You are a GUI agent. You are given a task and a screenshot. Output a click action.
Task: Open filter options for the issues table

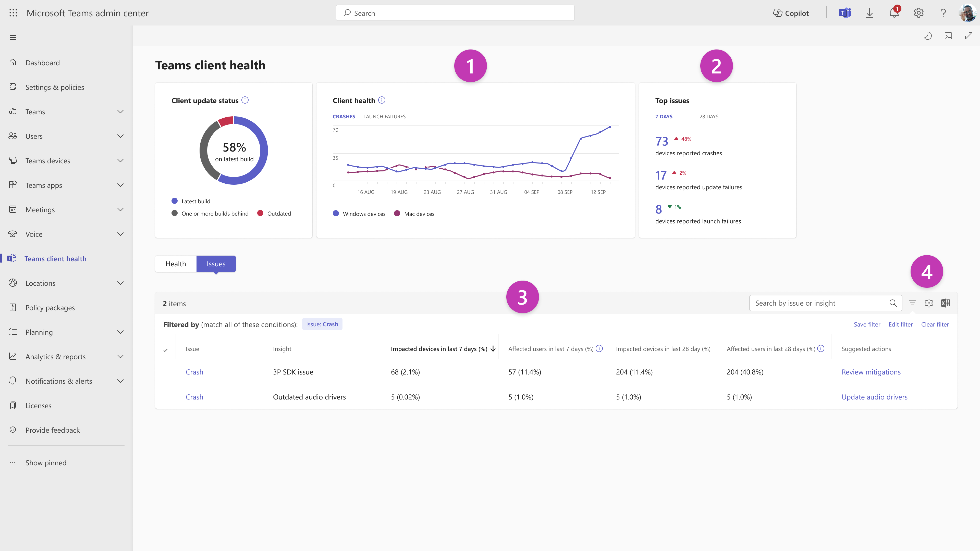913,303
